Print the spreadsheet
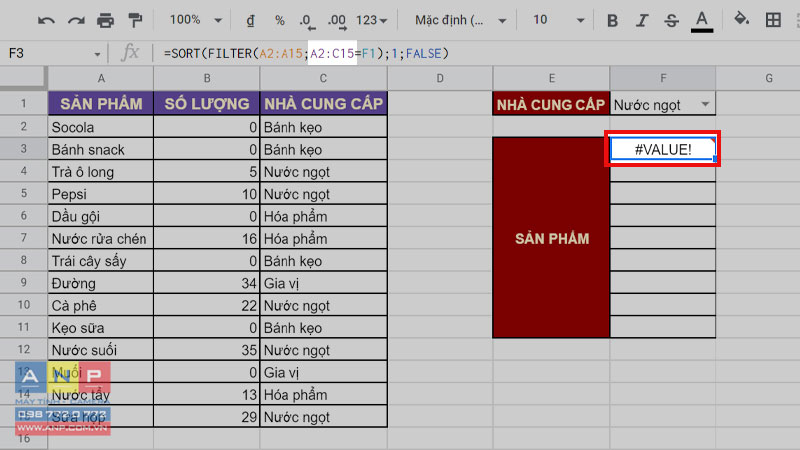The height and width of the screenshot is (450, 800). pos(106,20)
